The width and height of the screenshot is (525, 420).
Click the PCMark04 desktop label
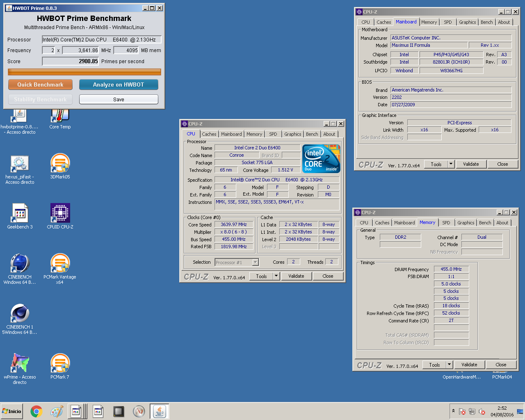(x=502, y=377)
